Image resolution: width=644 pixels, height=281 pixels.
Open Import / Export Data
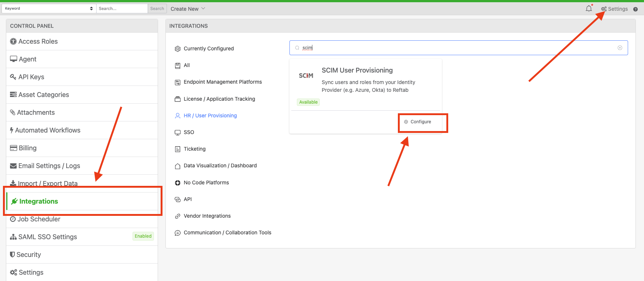[82, 184]
